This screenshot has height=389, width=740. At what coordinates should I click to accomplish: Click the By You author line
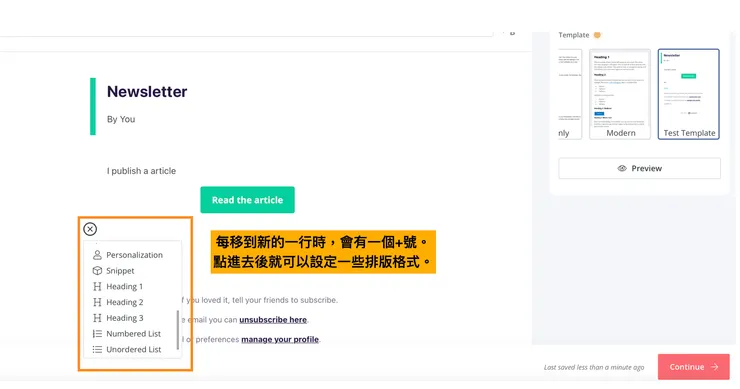[x=121, y=119]
